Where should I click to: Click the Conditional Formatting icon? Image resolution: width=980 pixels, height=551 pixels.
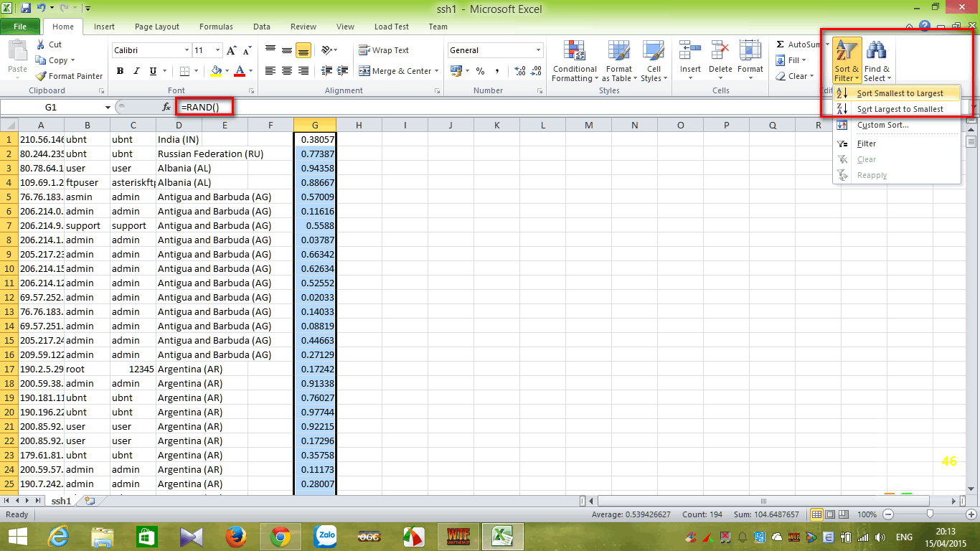click(574, 52)
